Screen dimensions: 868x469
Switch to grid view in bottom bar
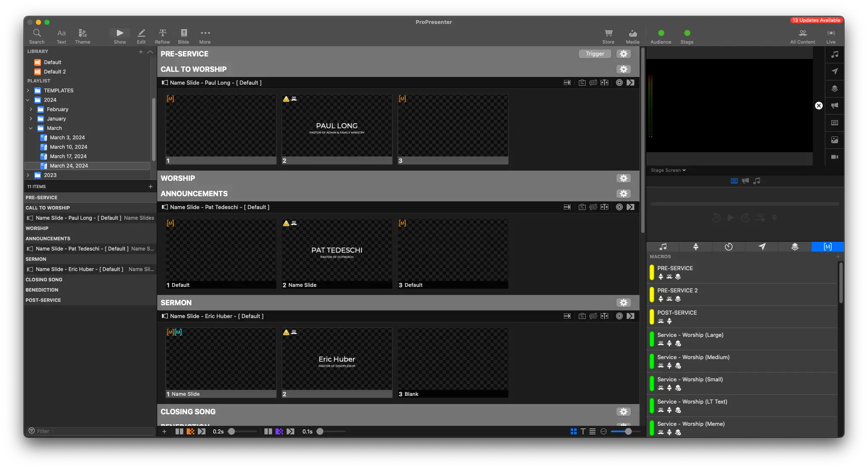tap(573, 431)
